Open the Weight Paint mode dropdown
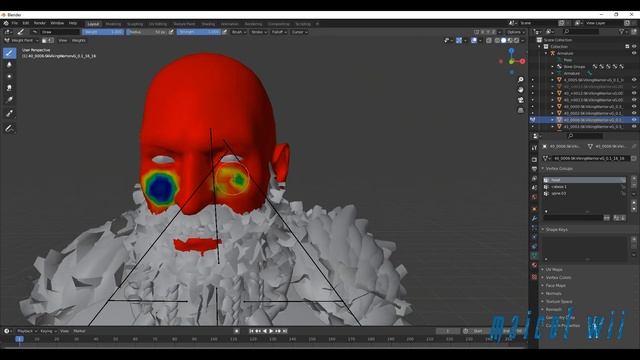 (21, 40)
